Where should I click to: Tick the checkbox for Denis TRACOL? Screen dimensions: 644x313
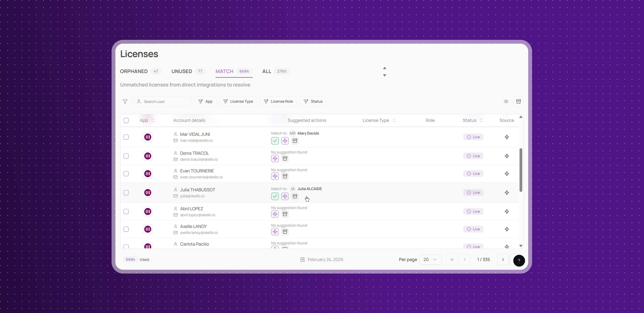(x=126, y=156)
